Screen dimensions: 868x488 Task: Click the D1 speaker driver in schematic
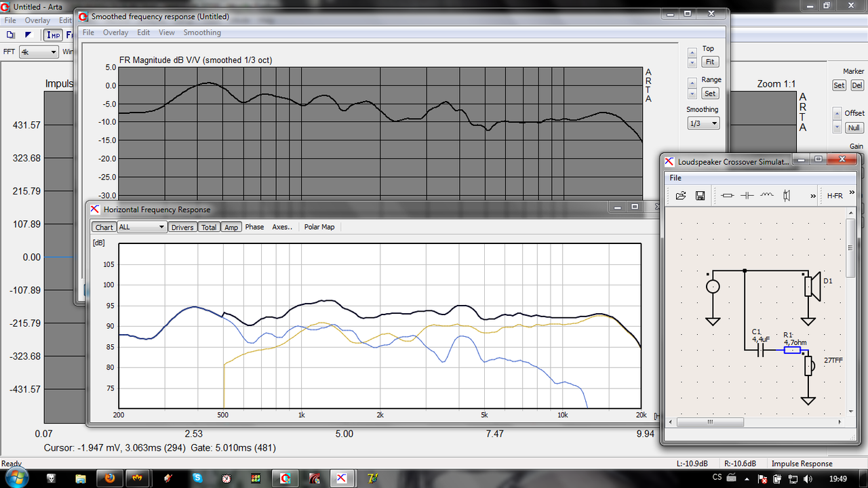point(812,287)
